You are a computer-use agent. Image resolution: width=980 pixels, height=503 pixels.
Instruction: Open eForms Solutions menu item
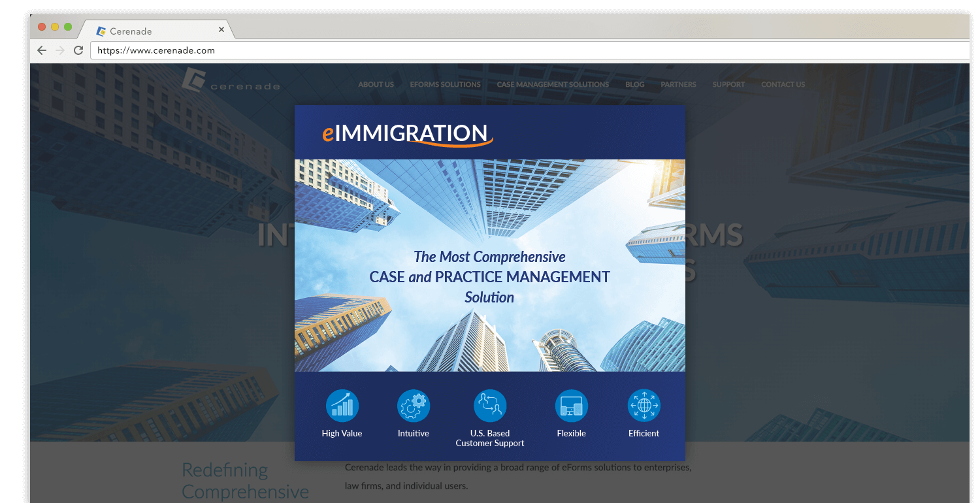445,84
